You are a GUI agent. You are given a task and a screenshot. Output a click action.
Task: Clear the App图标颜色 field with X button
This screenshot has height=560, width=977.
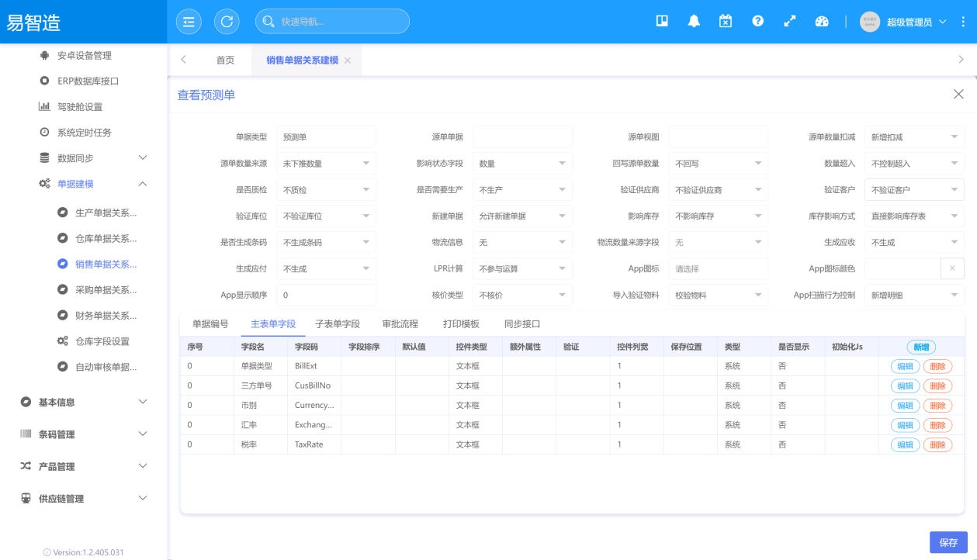pyautogui.click(x=952, y=268)
